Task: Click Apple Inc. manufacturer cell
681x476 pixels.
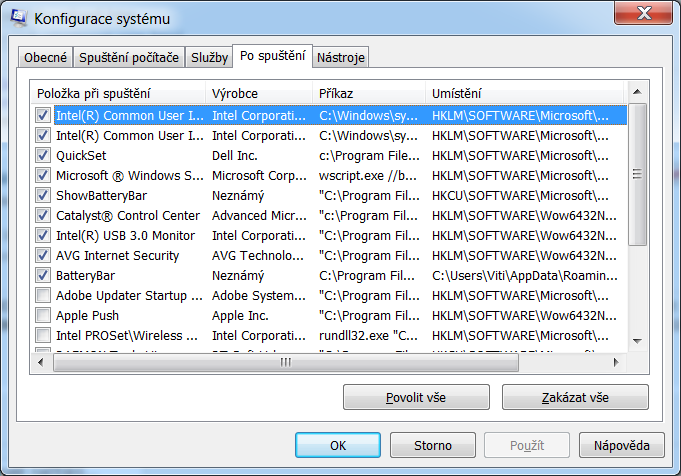Action: pos(240,315)
